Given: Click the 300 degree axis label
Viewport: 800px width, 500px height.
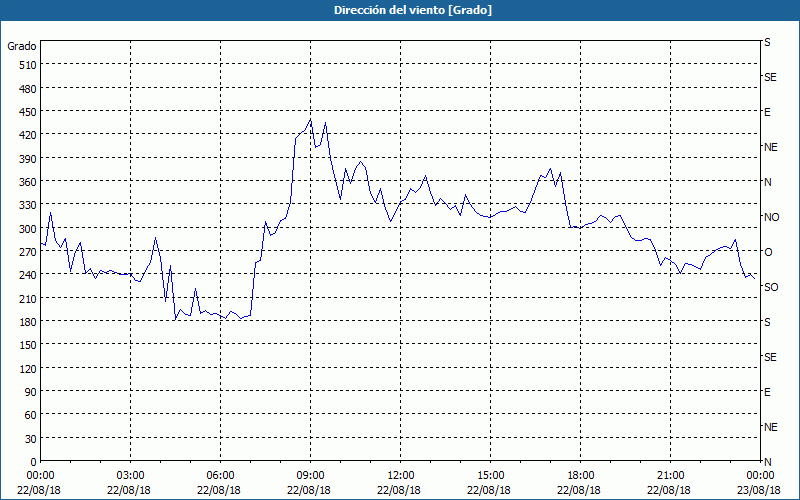Looking at the screenshot, I should pyautogui.click(x=28, y=229).
